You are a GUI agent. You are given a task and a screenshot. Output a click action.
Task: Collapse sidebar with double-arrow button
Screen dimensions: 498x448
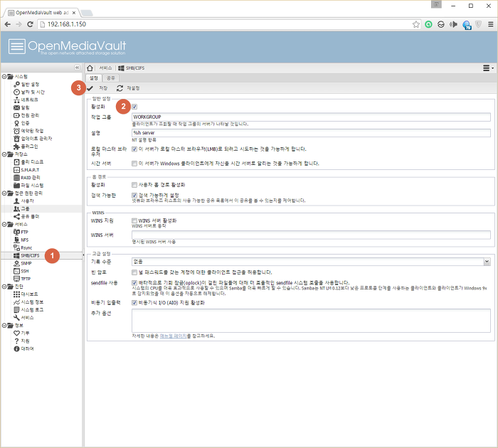77,68
